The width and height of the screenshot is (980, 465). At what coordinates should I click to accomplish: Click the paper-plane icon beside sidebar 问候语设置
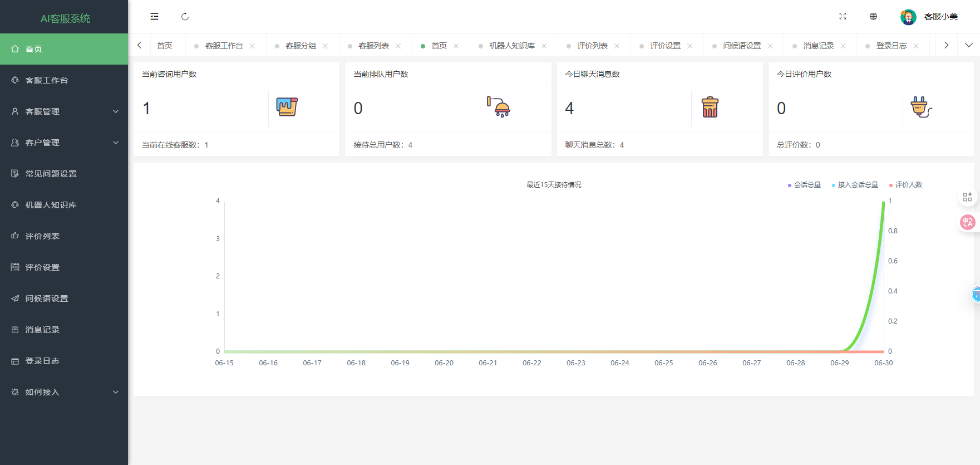[15, 298]
